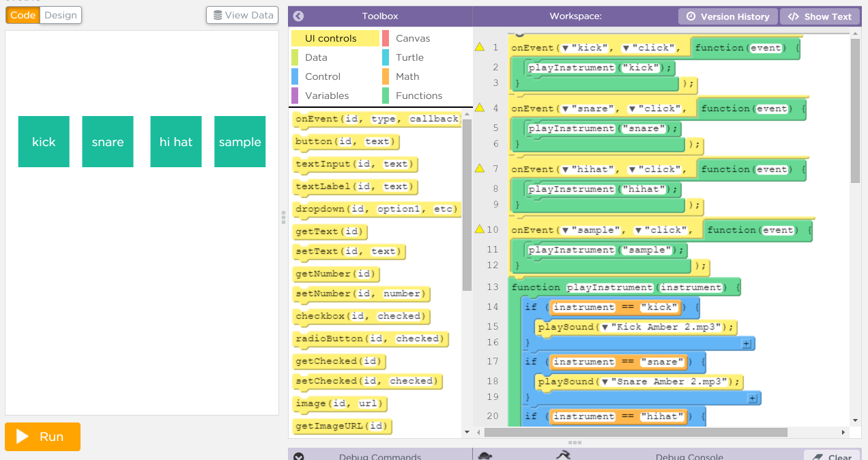Open the "click" event dropdown on line 4
The image size is (868, 460).
point(632,109)
